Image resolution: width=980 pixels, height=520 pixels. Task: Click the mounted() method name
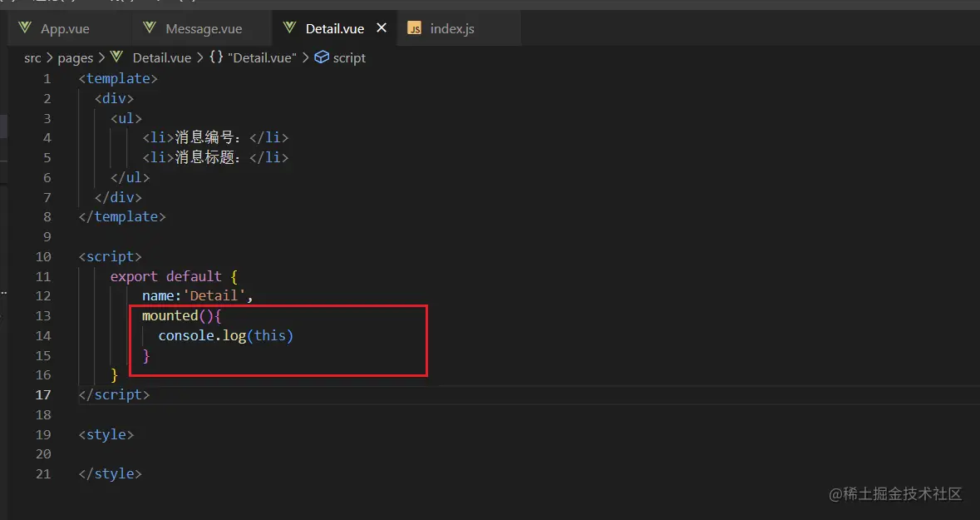tap(170, 315)
